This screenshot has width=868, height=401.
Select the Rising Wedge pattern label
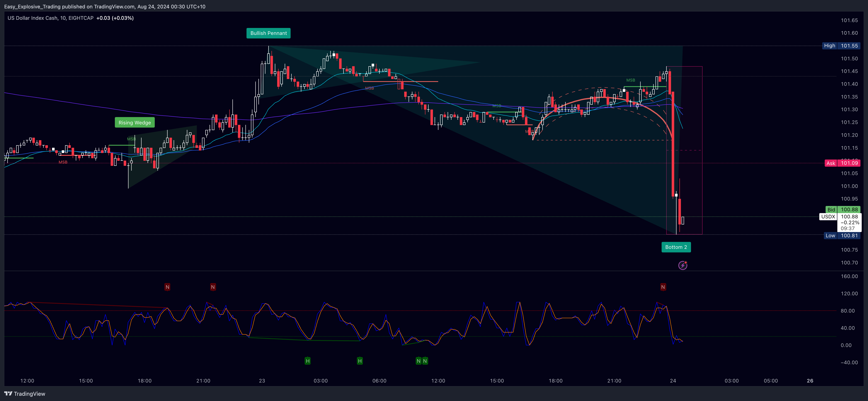click(135, 123)
